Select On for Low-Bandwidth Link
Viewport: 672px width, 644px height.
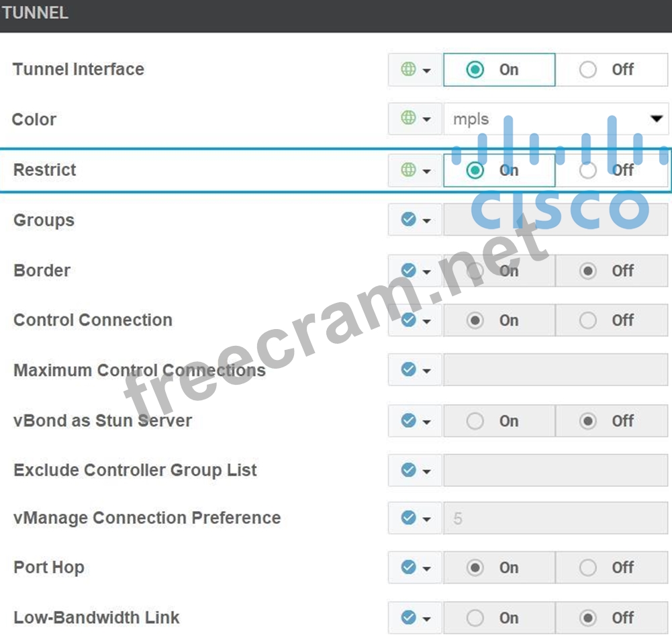pyautogui.click(x=475, y=618)
